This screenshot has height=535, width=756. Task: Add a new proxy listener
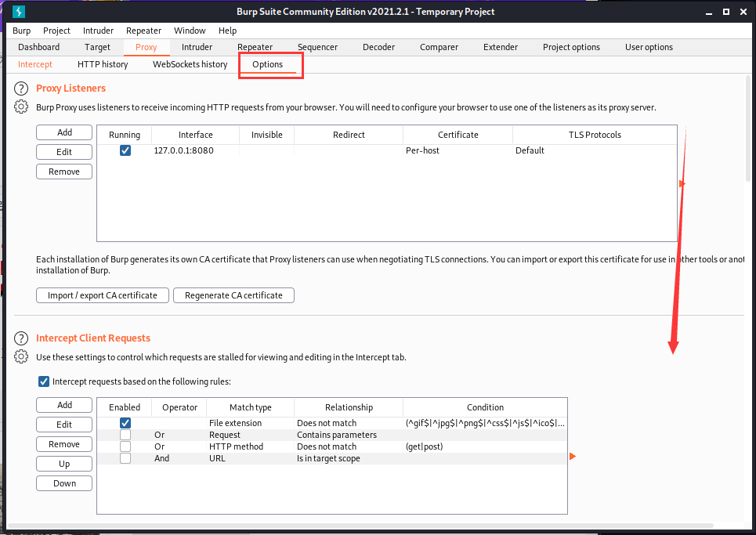coord(64,132)
